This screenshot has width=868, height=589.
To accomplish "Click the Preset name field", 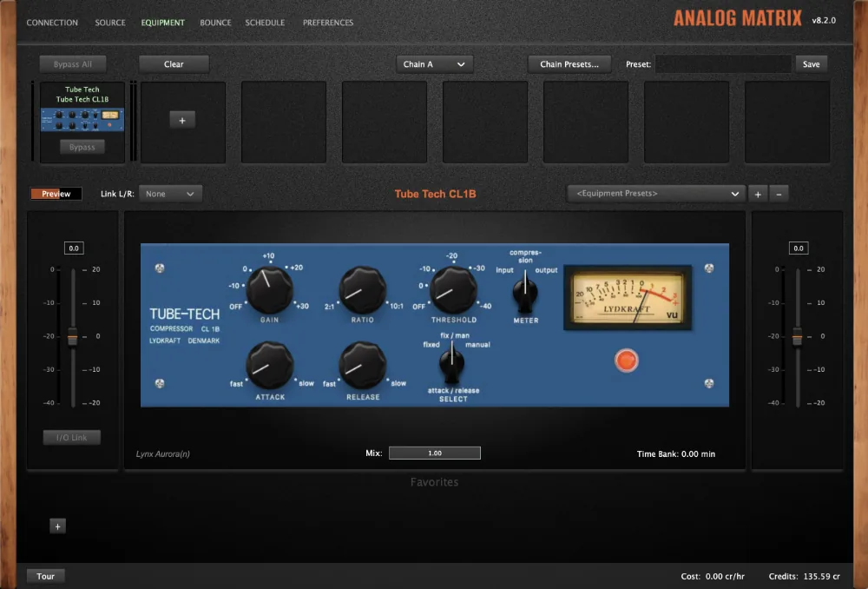I will [x=723, y=64].
